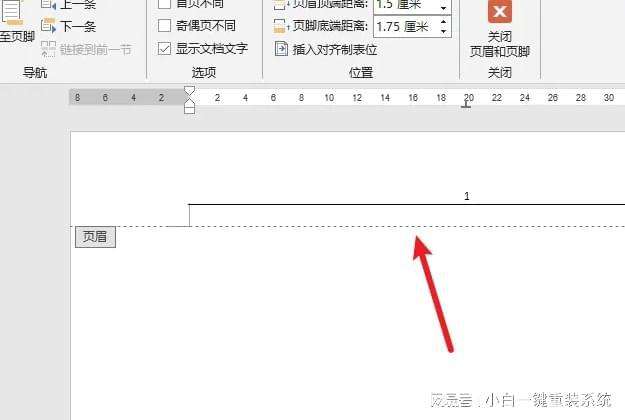Enable Different Odd & Even Pages (奇偶页不同)
This screenshot has width=625, height=420.
tap(164, 26)
